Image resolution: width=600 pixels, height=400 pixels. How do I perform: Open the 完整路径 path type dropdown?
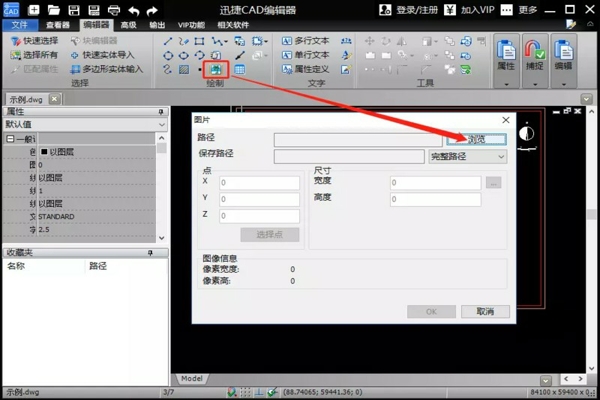(x=468, y=157)
